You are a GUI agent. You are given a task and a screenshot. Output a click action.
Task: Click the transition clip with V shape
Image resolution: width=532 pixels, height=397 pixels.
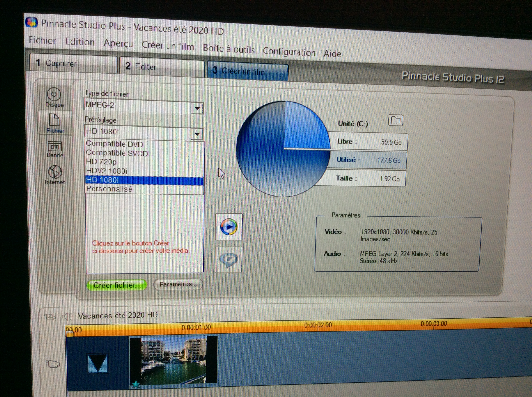(97, 363)
